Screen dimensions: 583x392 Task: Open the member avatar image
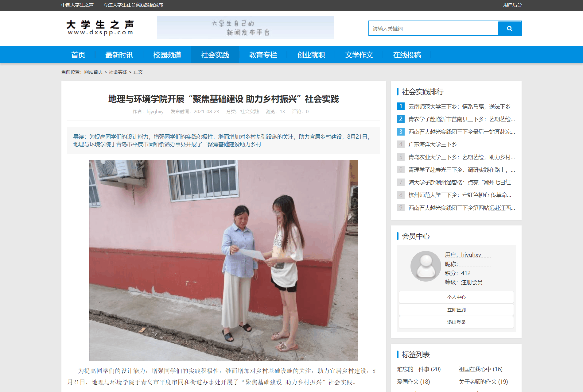click(x=426, y=266)
